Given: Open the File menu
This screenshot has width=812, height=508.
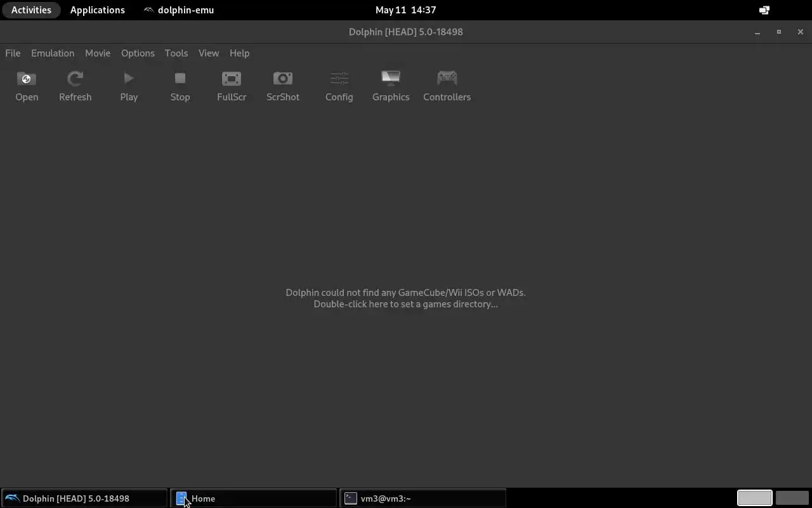Looking at the screenshot, I should [x=13, y=53].
